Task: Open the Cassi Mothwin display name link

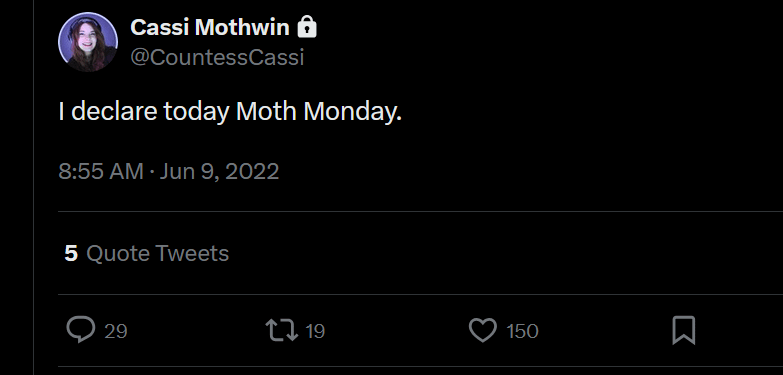Action: tap(210, 27)
